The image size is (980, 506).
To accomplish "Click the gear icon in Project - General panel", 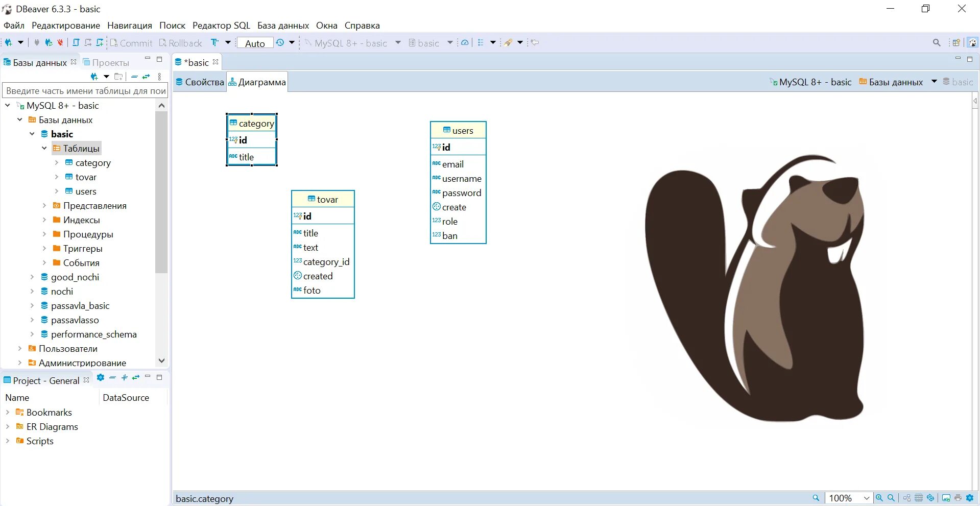I will pos(101,378).
